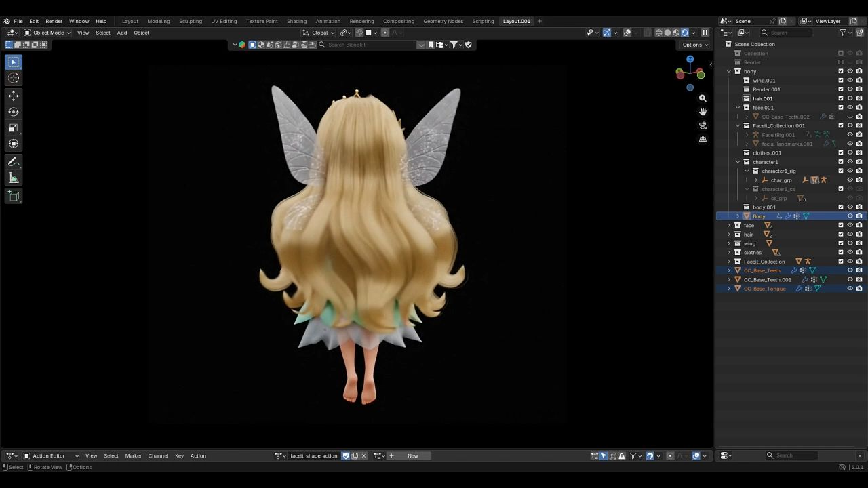Select wireframe viewport shading
868x488 pixels.
[x=658, y=33]
